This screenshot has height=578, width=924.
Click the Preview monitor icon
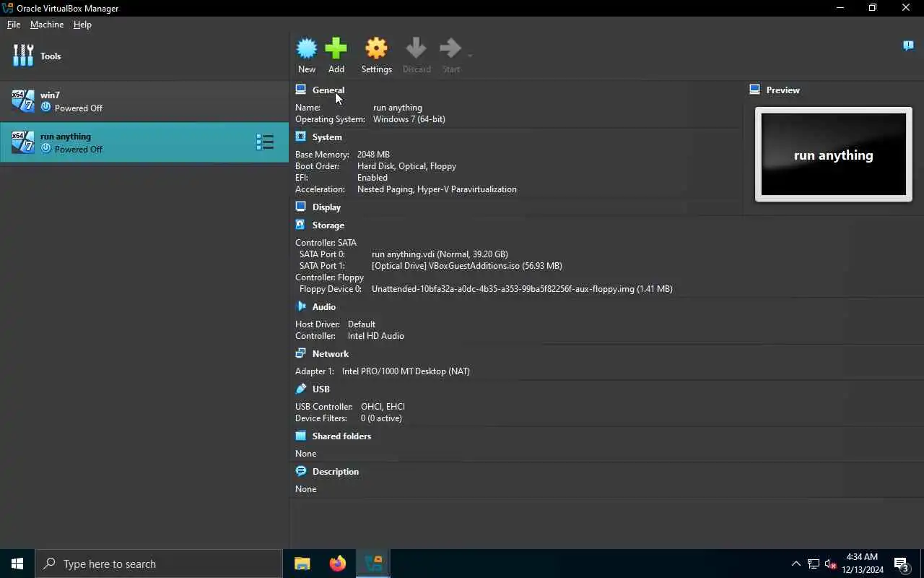(x=754, y=90)
